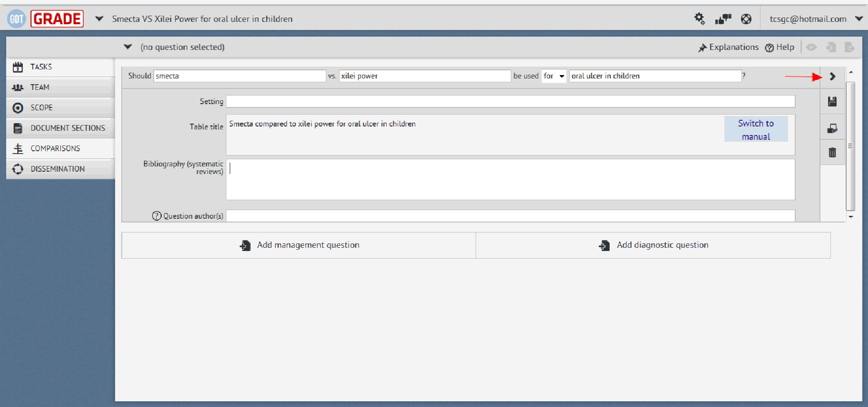This screenshot has height=407, width=868.
Task: Expand the project list dropdown arrow beside GRADE
Action: pos(99,19)
